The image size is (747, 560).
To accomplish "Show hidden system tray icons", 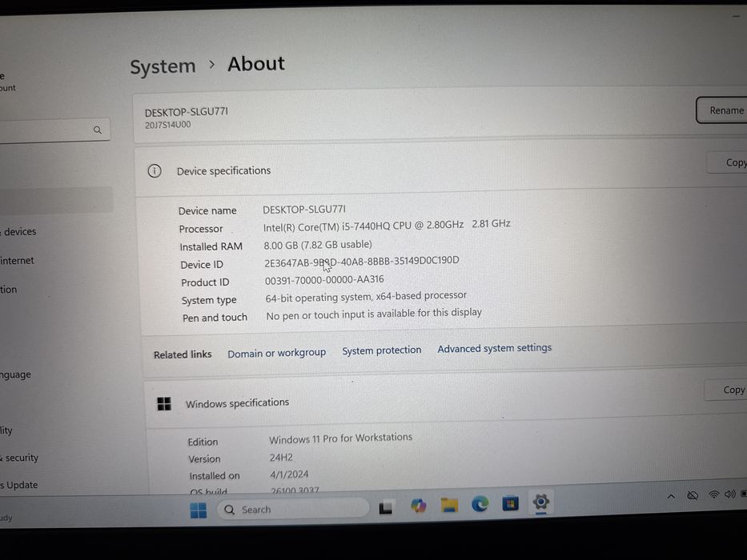I will click(671, 497).
